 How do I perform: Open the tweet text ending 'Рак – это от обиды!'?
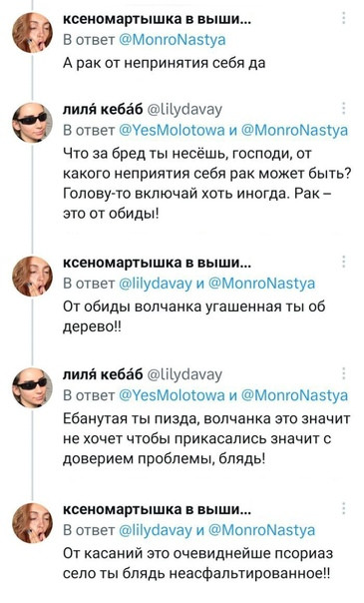(207, 184)
